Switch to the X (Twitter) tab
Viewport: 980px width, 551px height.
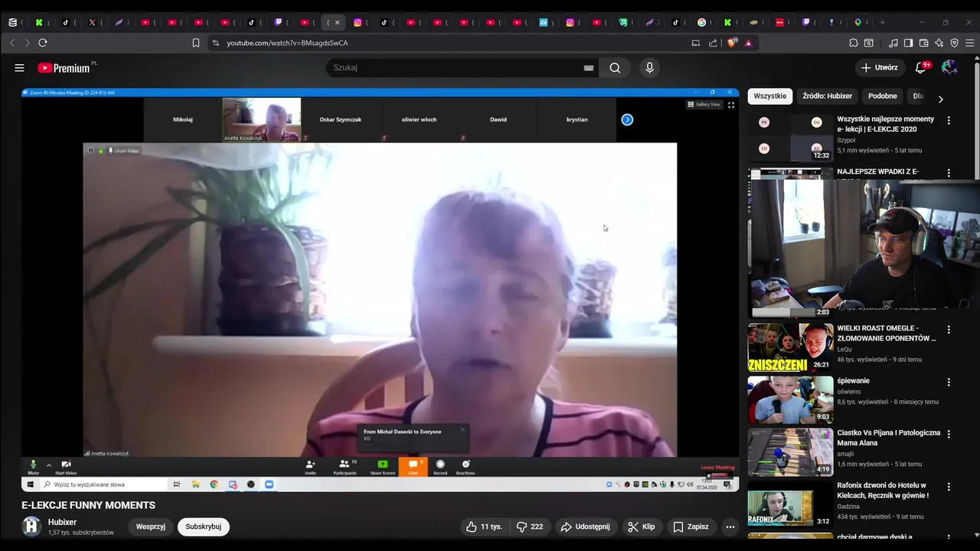click(95, 22)
